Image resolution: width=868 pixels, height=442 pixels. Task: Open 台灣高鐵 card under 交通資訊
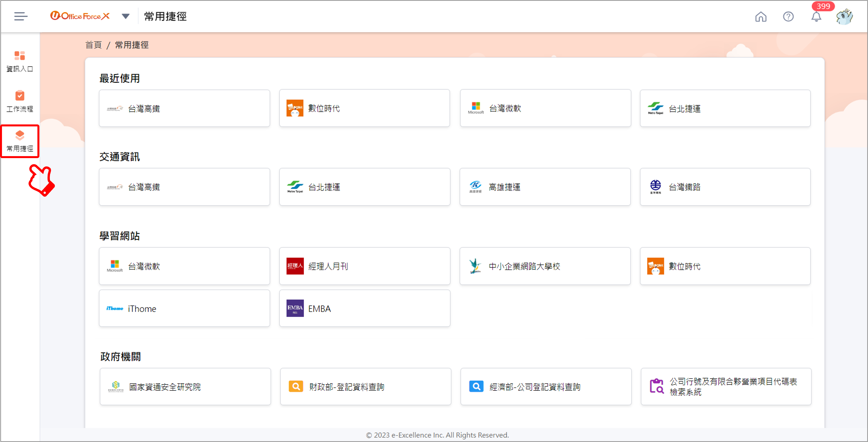(184, 187)
